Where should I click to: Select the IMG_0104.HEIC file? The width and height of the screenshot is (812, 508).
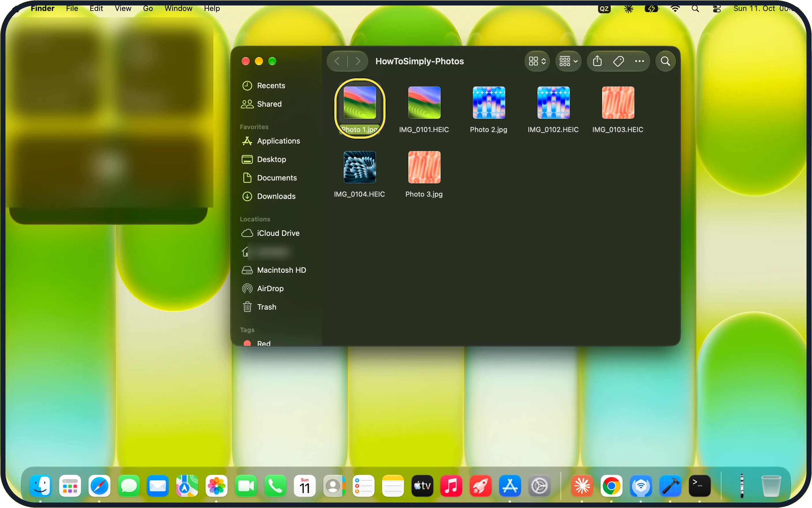click(x=360, y=174)
